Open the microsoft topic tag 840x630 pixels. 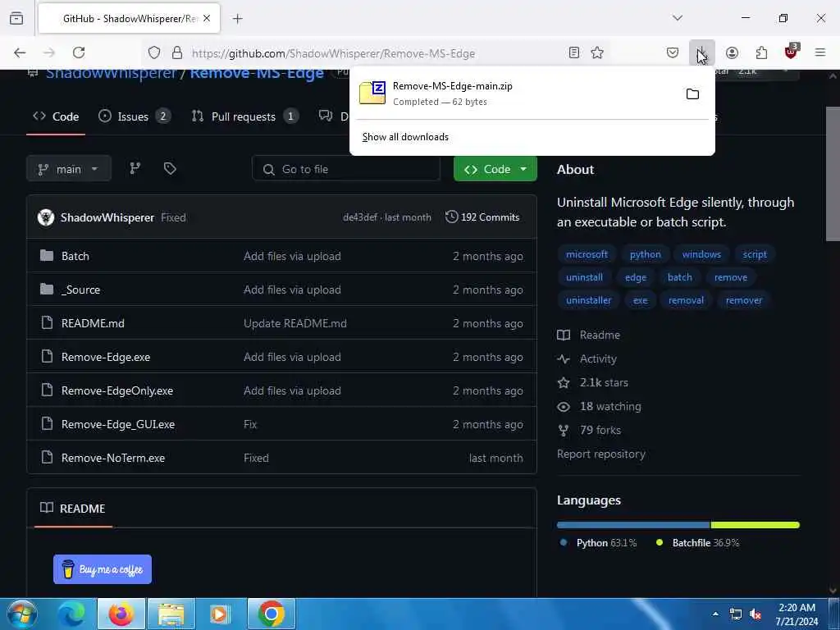point(587,254)
